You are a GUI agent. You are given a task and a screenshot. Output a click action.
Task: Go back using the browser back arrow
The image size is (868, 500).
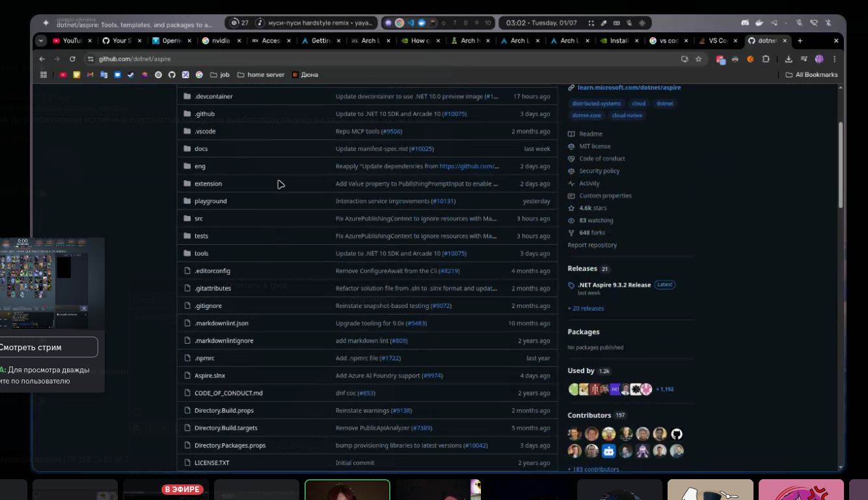click(42, 59)
